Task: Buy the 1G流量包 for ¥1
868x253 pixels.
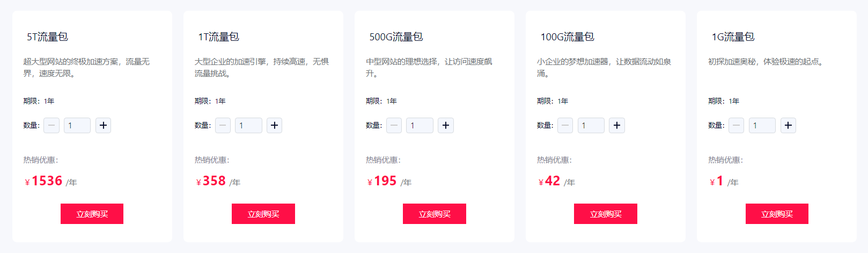Action: [776, 214]
